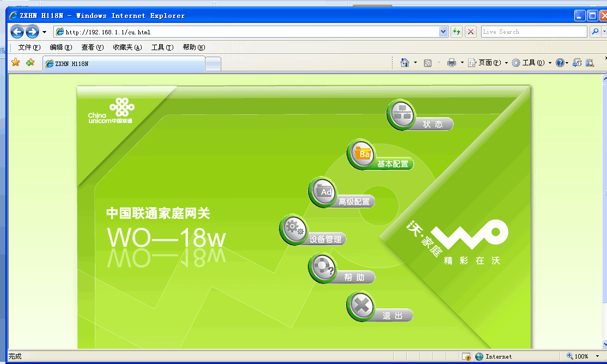
Task: Expand the Home button dropdown arrow
Action: (415, 63)
